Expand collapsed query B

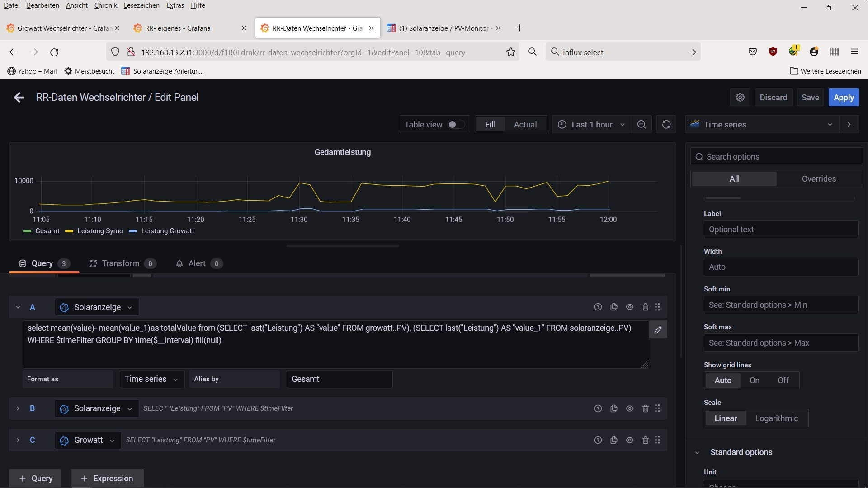[x=18, y=408]
